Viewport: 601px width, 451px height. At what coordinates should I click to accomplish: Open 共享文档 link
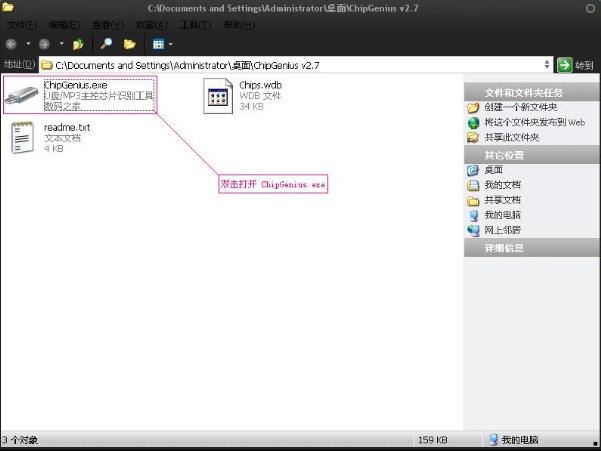pos(502,200)
